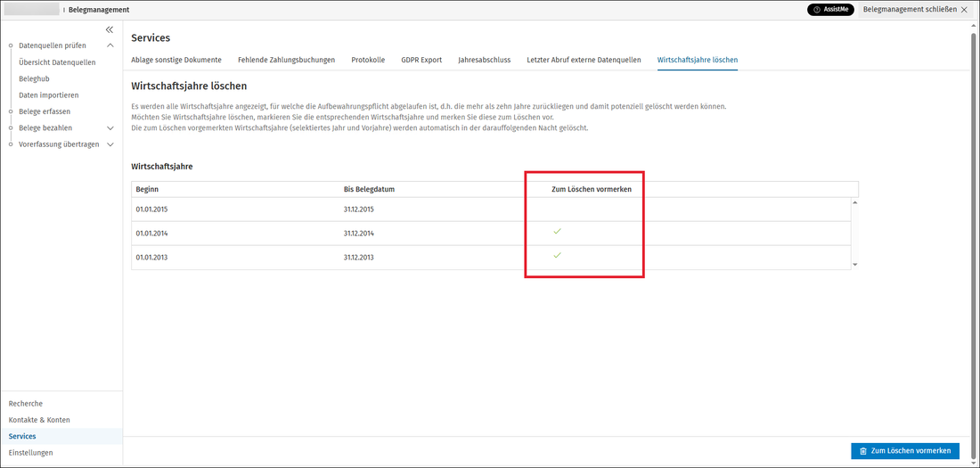Click the date cell 31.12.2014

(359, 234)
